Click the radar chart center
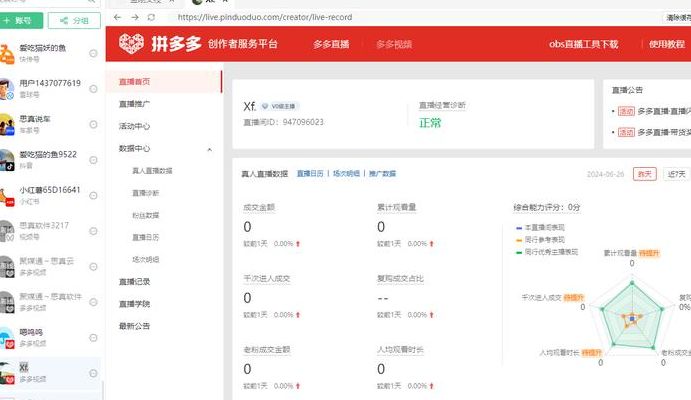This screenshot has width=691, height=400. point(632,318)
